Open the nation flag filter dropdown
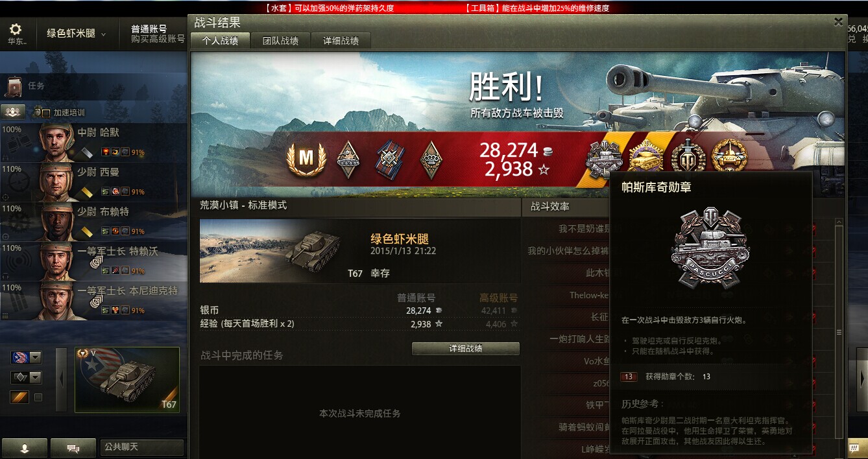 tap(26, 358)
